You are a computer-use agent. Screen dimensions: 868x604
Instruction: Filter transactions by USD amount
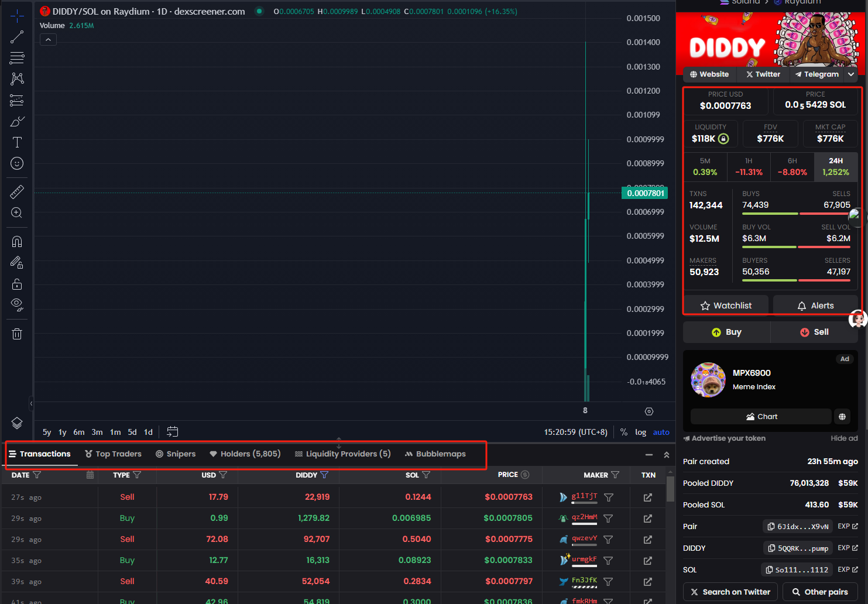[223, 475]
